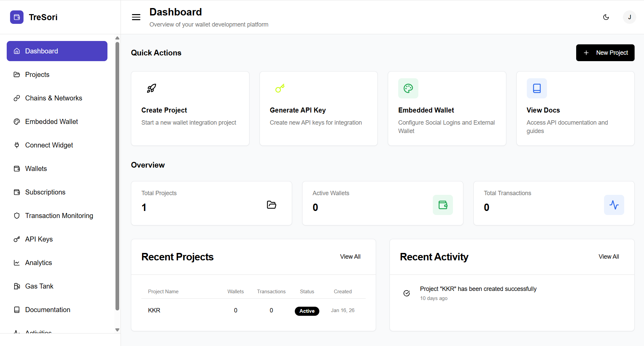
Task: Click the TreSori wallet logo icon
Action: (17, 17)
